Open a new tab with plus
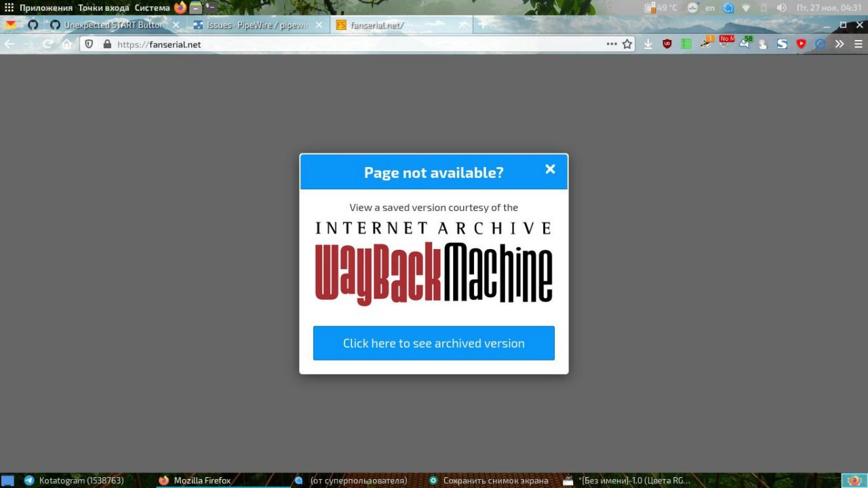The image size is (868, 488). [483, 24]
